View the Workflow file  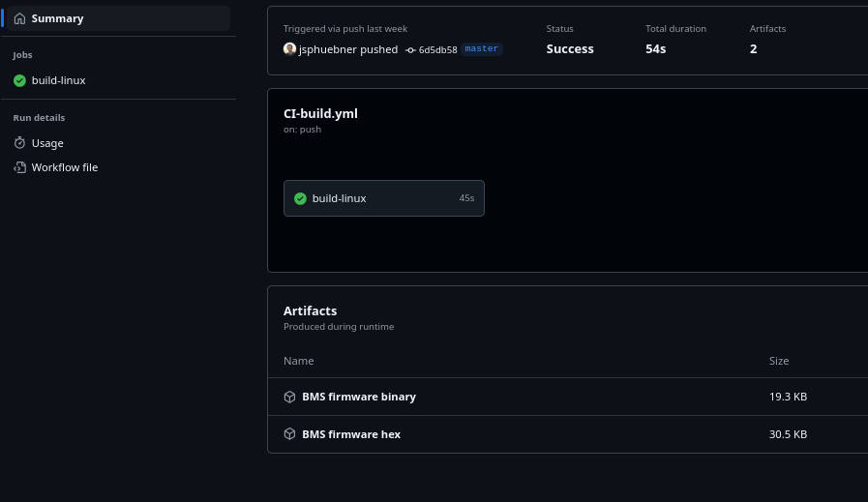tap(64, 167)
